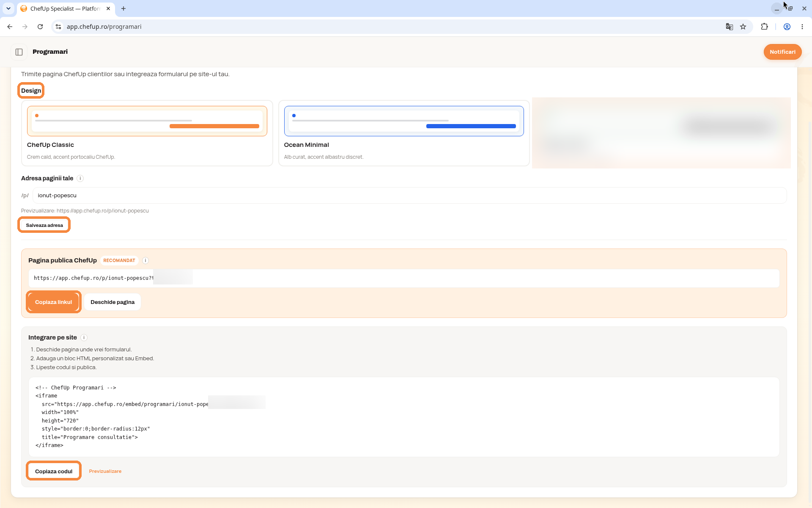This screenshot has height=508, width=812.
Task: Click the Pagina publica ChefUp heading
Action: [63, 260]
